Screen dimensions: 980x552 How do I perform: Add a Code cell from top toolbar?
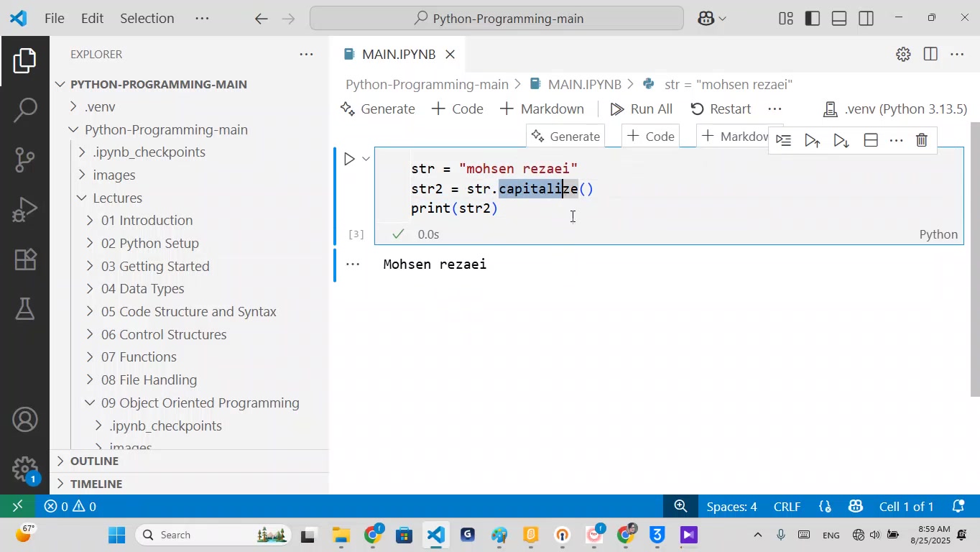458,109
